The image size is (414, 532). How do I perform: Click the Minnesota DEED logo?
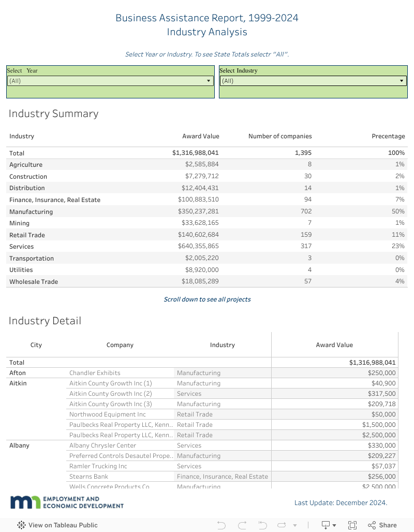click(67, 502)
